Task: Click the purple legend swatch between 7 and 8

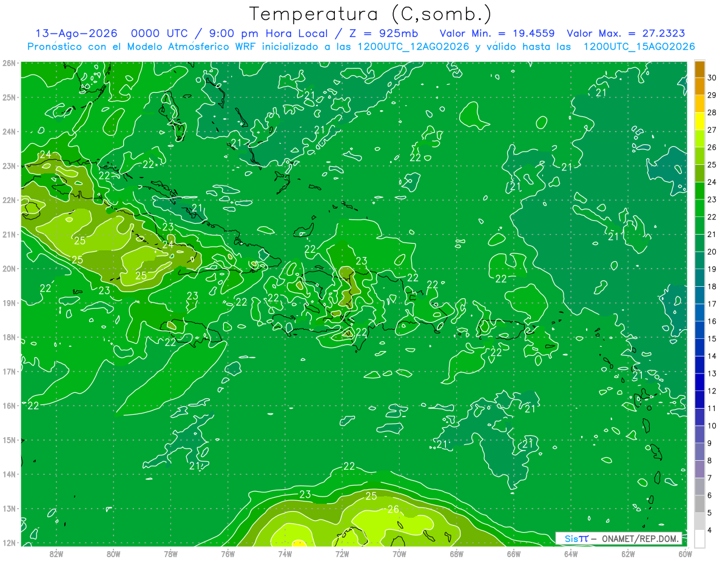Action: (x=699, y=469)
